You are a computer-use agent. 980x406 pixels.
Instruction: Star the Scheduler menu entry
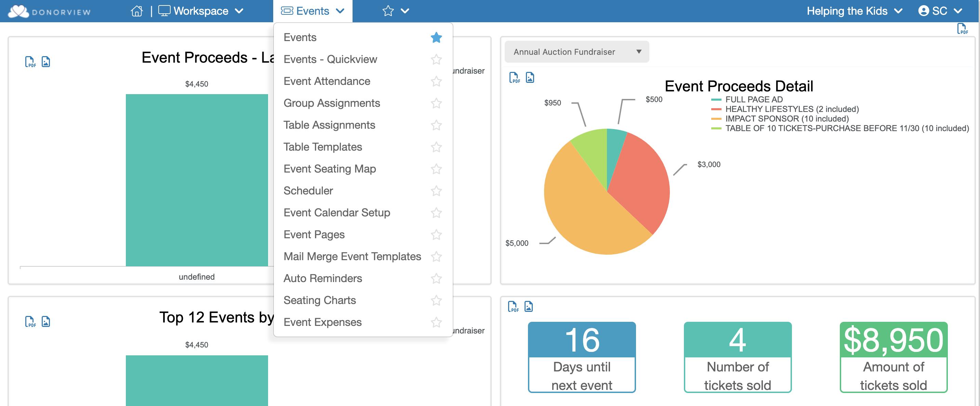[x=436, y=191]
